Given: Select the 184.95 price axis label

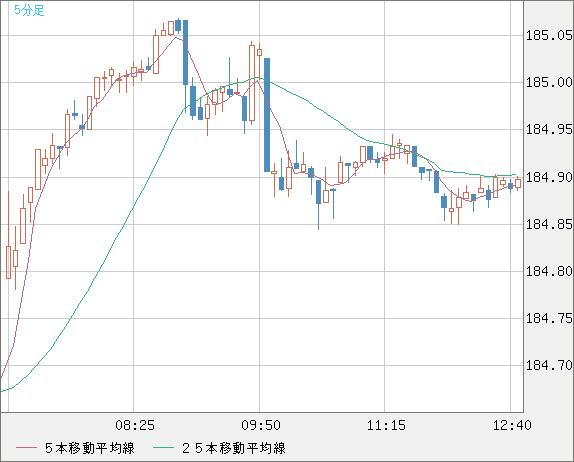Looking at the screenshot, I should (x=549, y=129).
